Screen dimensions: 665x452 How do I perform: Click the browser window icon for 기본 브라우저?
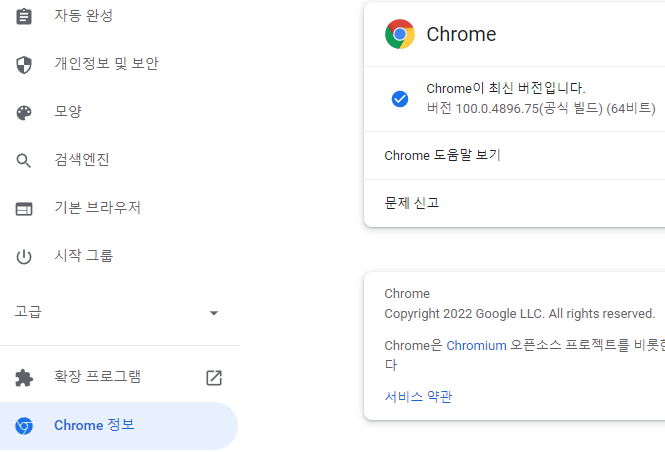[x=24, y=209]
